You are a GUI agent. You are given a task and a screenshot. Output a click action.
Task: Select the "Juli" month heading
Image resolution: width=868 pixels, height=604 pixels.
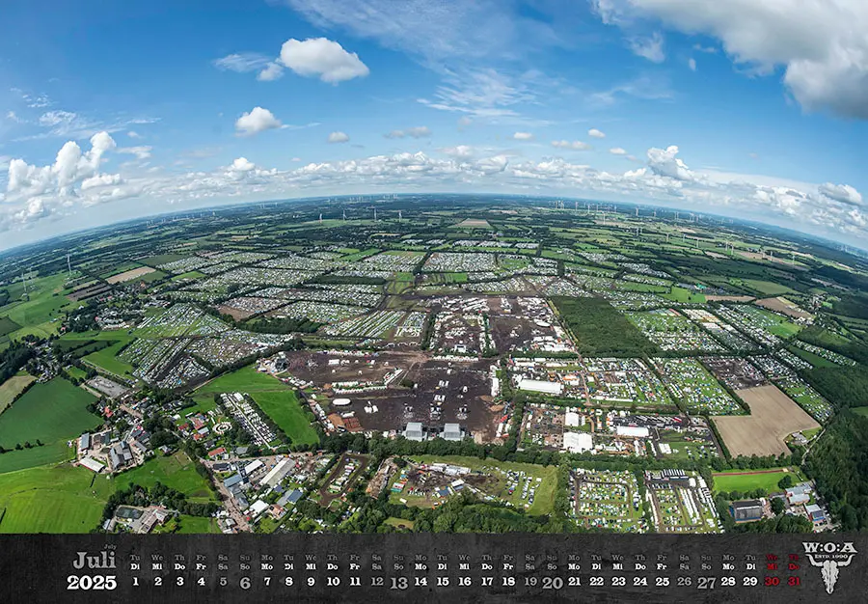pyautogui.click(x=95, y=561)
